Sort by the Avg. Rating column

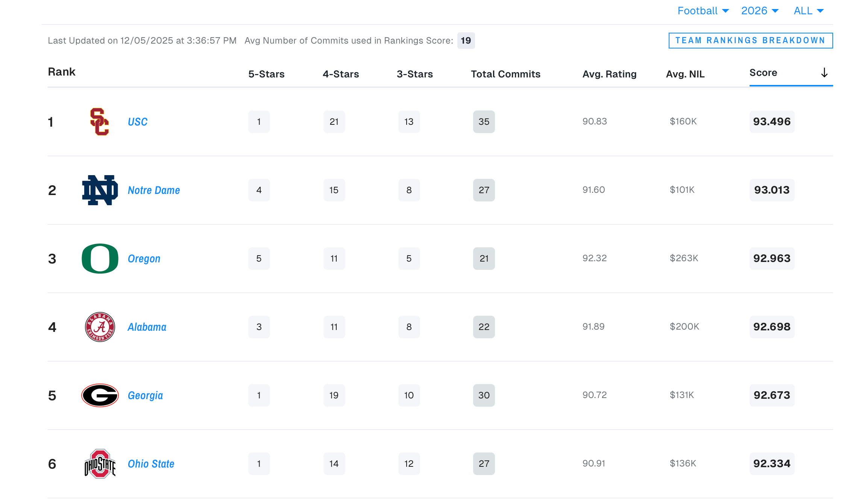pos(609,74)
